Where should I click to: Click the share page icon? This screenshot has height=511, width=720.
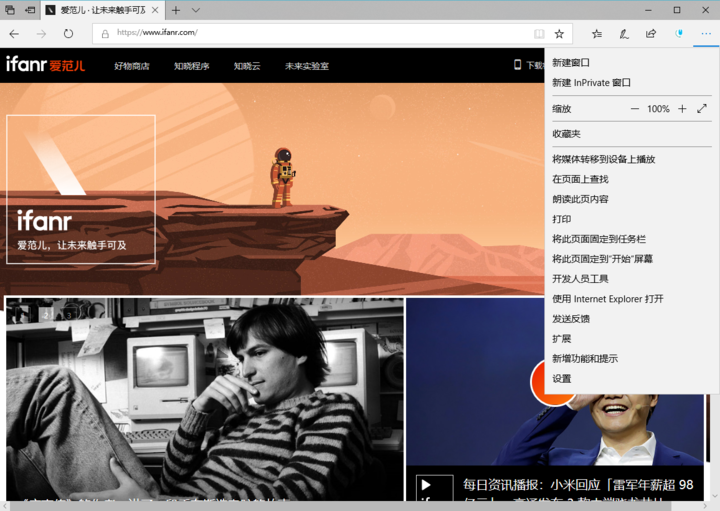tap(651, 33)
